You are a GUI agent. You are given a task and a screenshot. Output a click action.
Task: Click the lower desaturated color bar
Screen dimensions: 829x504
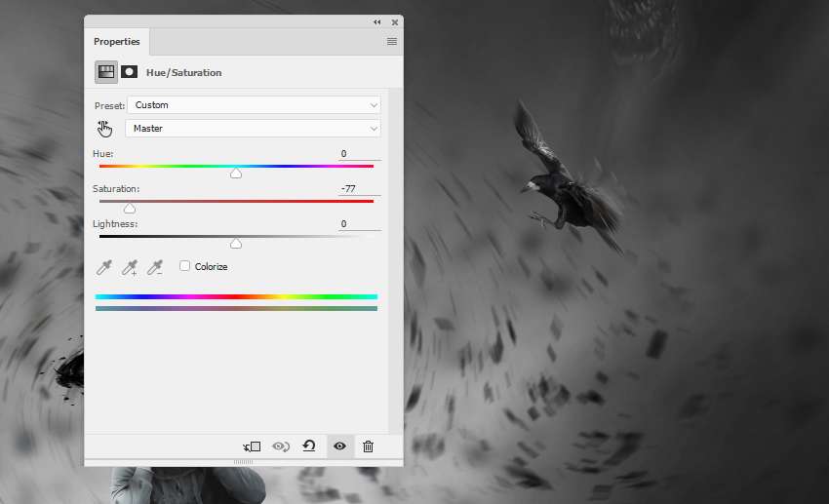[236, 308]
